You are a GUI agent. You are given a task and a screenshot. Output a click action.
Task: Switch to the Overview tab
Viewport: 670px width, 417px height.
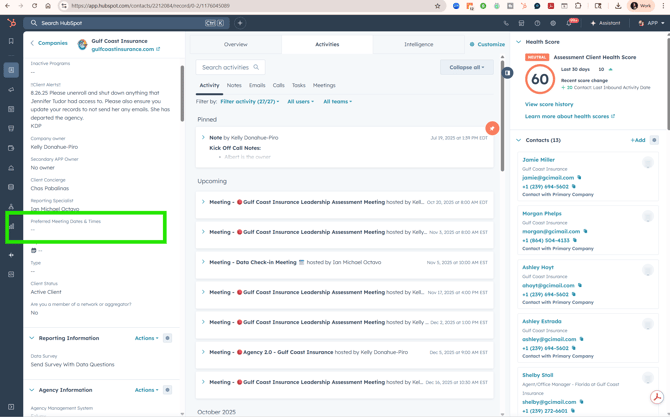[236, 44]
